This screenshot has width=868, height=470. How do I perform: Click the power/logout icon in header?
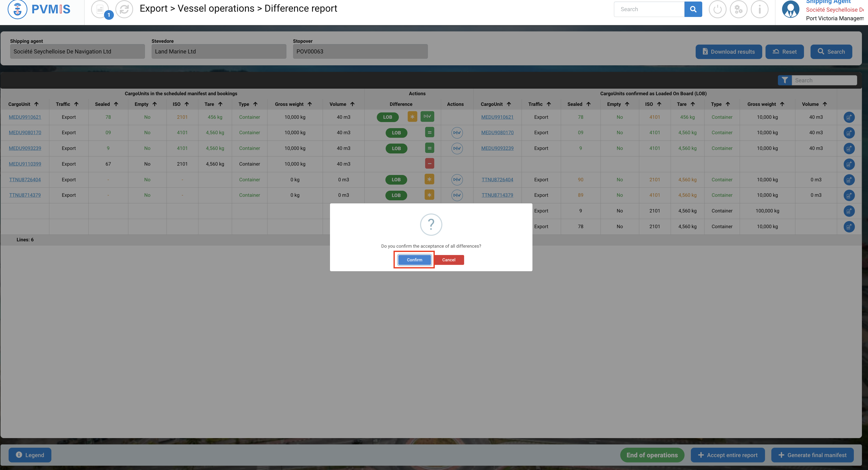point(717,9)
